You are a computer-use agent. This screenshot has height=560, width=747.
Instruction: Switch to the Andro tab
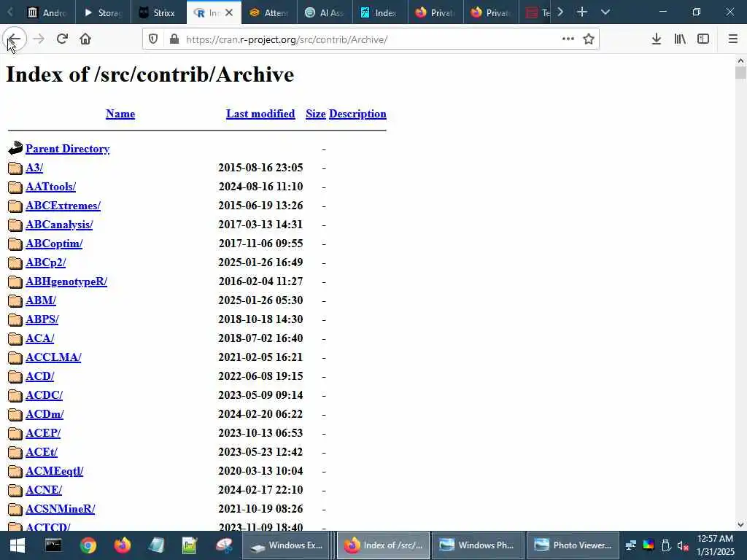[47, 12]
